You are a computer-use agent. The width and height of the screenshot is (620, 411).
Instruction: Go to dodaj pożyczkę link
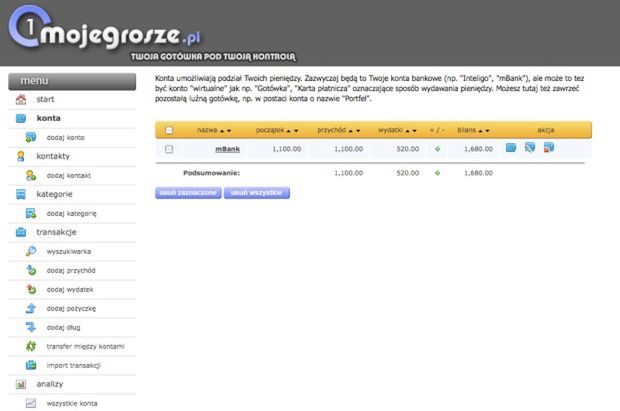click(71, 309)
